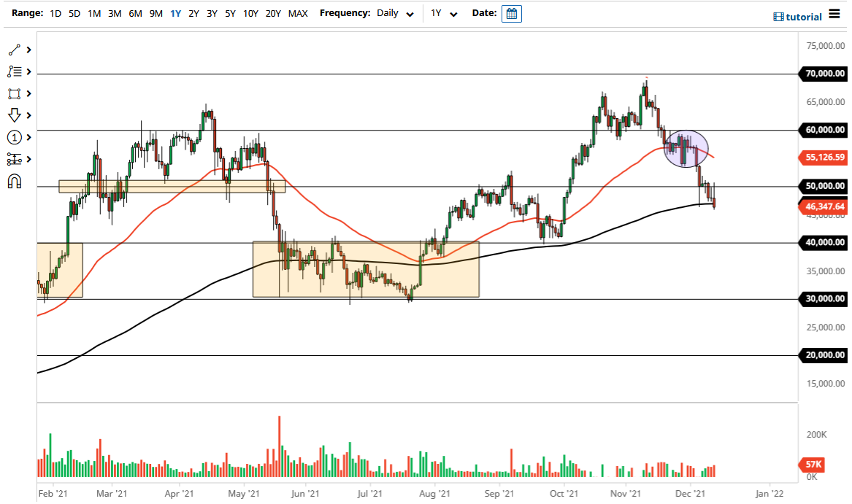Open the hamburger menu
The image size is (852, 504).
click(834, 13)
